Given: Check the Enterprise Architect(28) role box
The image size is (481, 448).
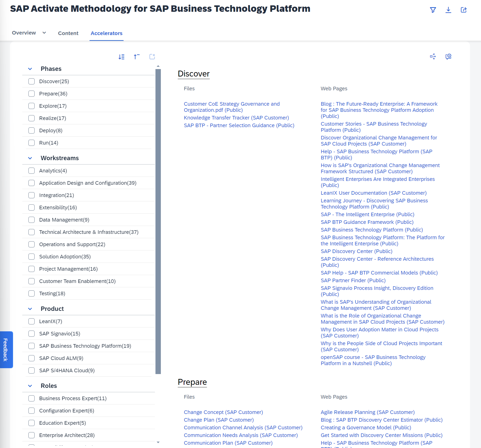Looking at the screenshot, I should pos(32,435).
